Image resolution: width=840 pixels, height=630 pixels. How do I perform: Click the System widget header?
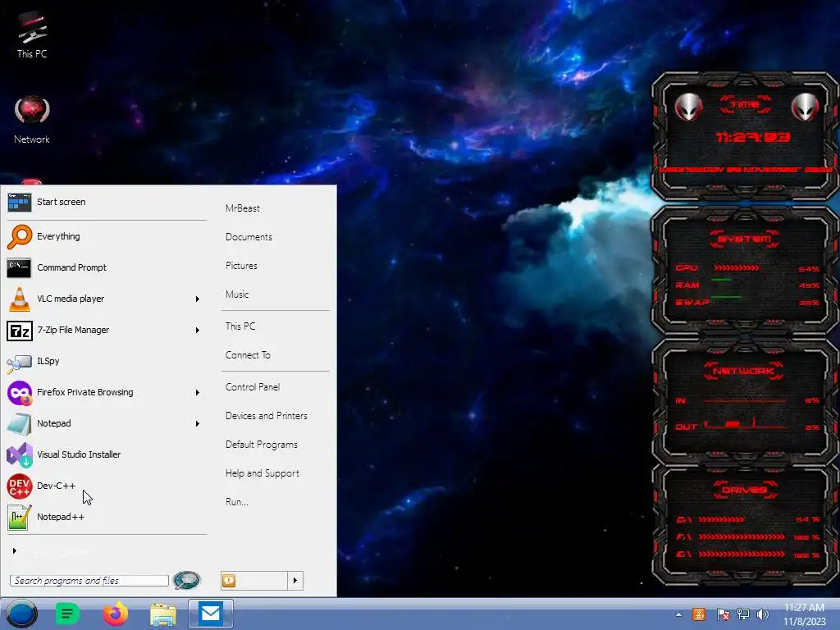pos(745,239)
